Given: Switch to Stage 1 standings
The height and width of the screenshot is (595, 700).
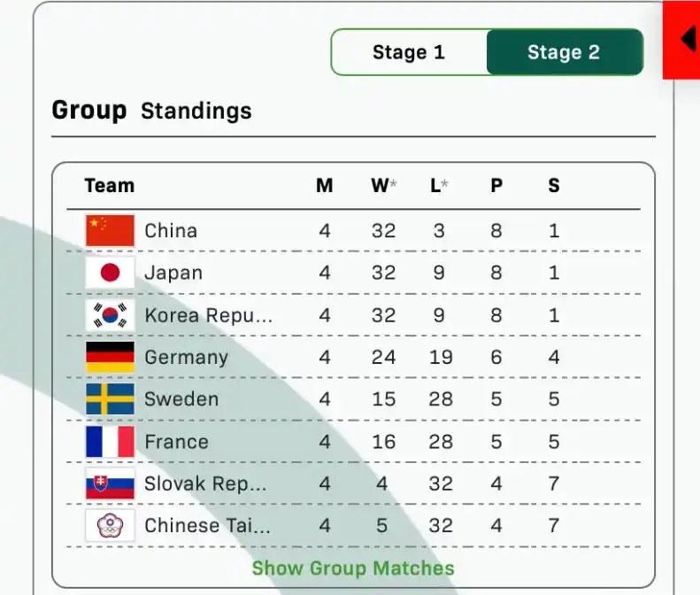Looking at the screenshot, I should [409, 52].
